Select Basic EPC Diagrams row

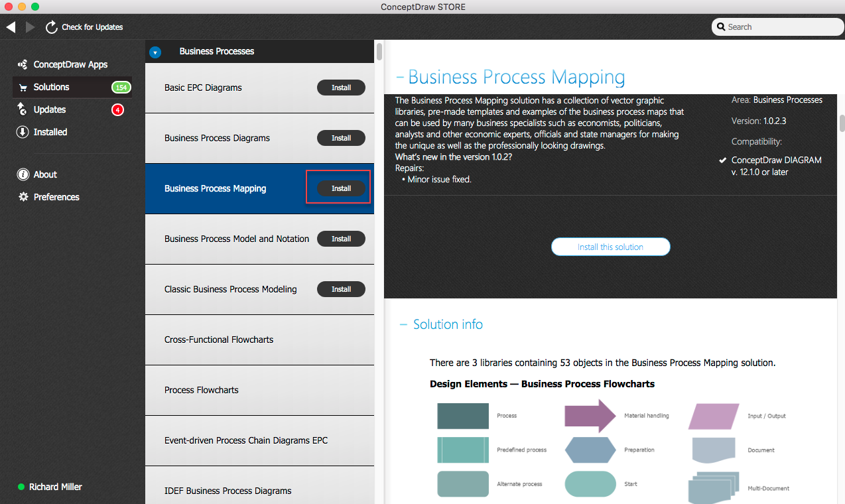[x=259, y=88]
